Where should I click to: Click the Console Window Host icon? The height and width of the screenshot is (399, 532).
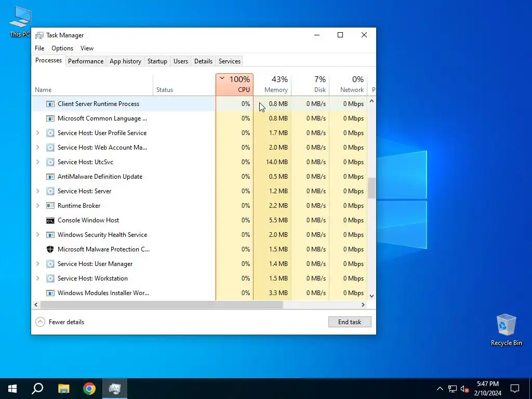click(50, 220)
